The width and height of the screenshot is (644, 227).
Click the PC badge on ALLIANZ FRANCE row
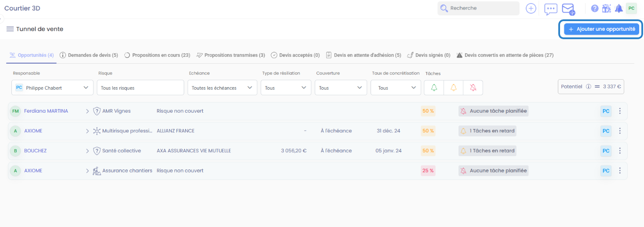click(x=606, y=131)
